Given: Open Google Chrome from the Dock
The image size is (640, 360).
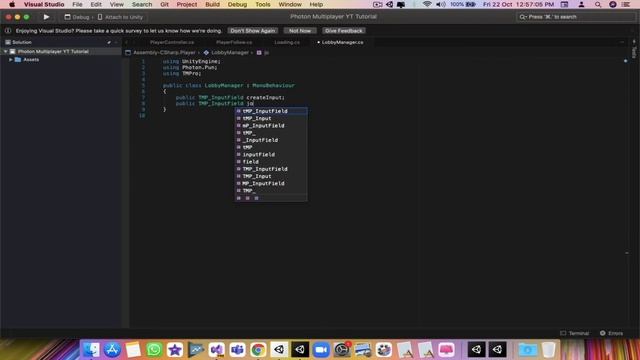Looking at the screenshot, I should pos(258,350).
